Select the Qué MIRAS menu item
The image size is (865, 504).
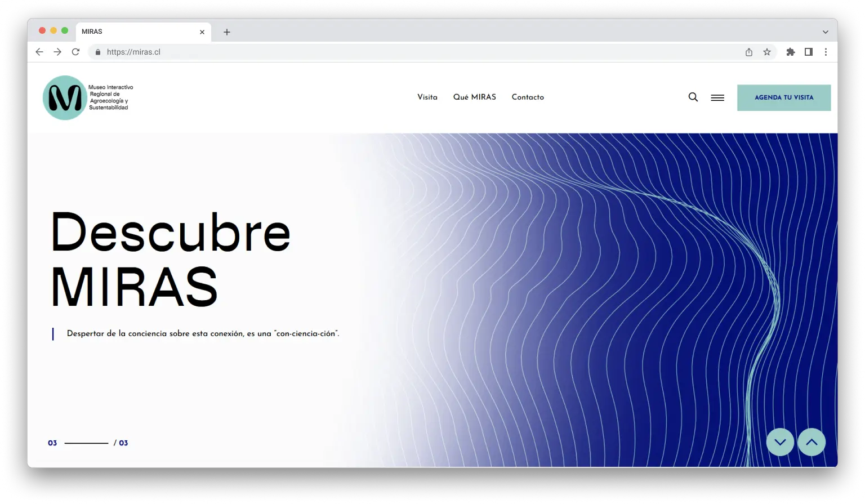point(474,97)
